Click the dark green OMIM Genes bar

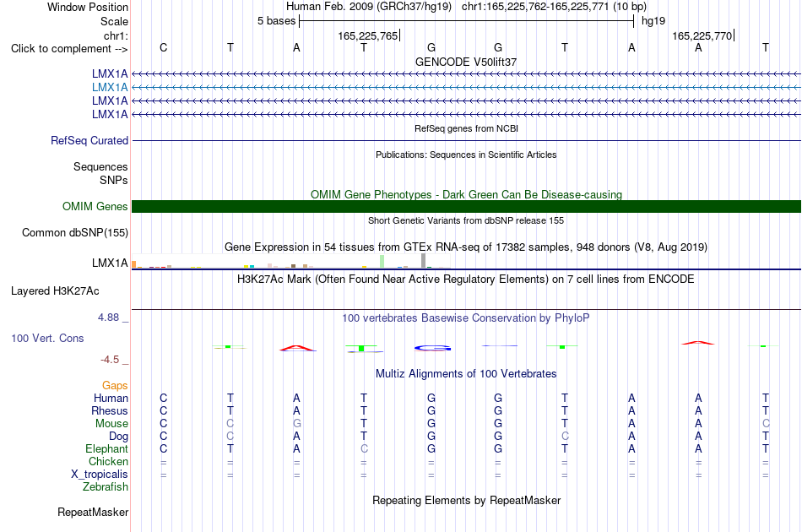466,206
